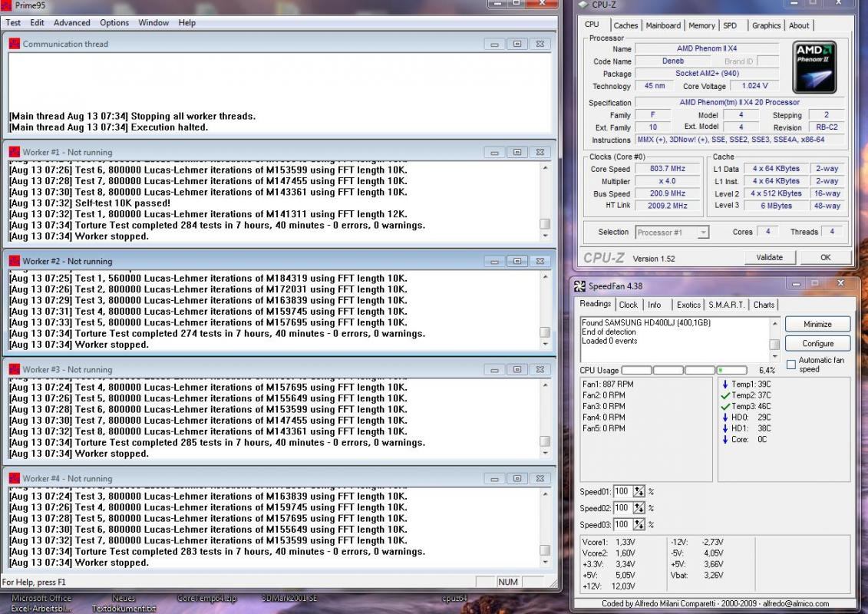This screenshot has width=868, height=614.
Task: Switch to the Mainboard tab in CPU-Z
Action: click(663, 25)
